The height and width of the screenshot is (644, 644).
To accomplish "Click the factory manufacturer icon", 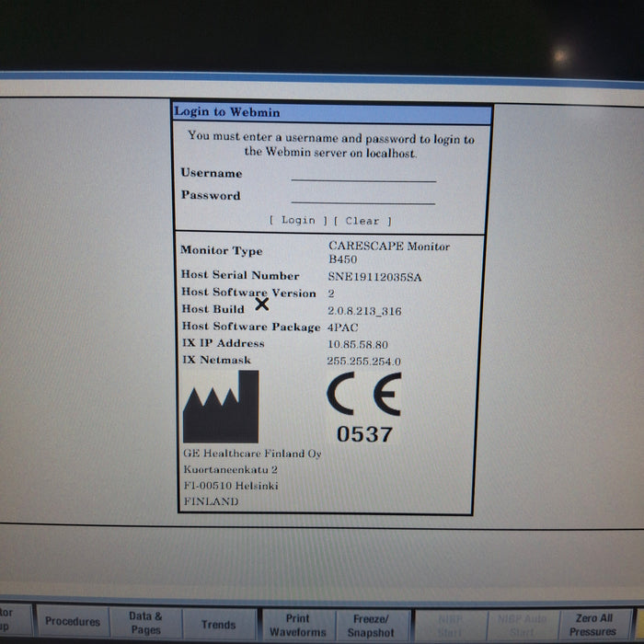I will tap(220, 407).
